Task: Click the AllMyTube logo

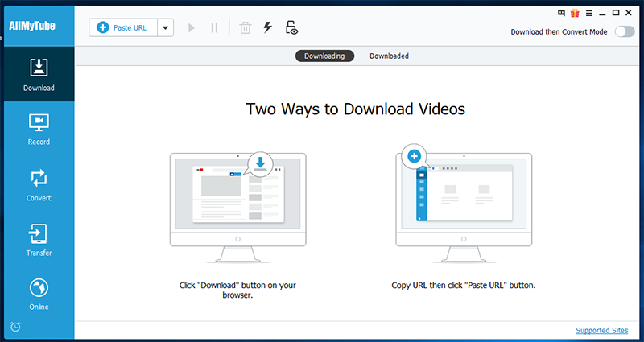Action: tap(32, 26)
